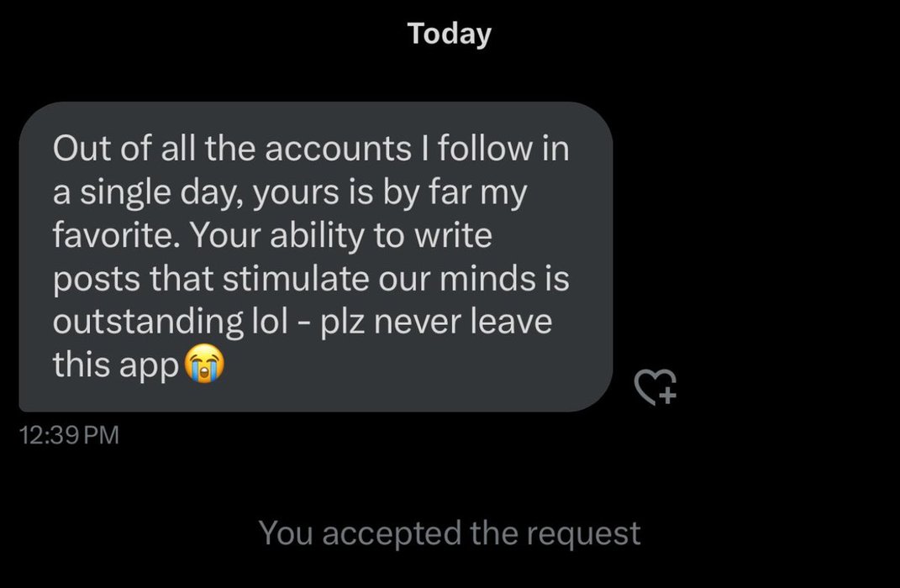Click the 12:39 PM timestamp
This screenshot has width=900, height=588.
click(68, 435)
